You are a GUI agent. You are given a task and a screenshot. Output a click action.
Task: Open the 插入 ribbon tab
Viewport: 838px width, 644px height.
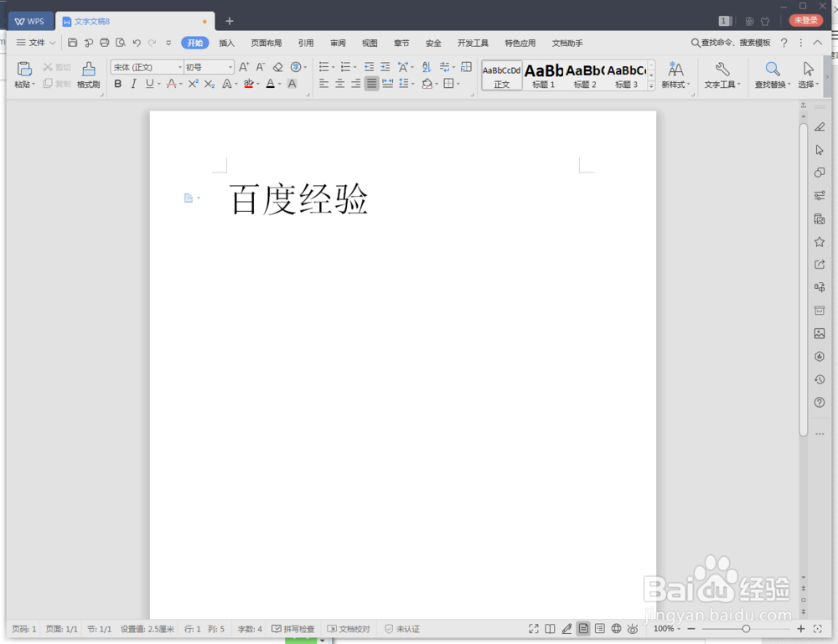click(226, 44)
